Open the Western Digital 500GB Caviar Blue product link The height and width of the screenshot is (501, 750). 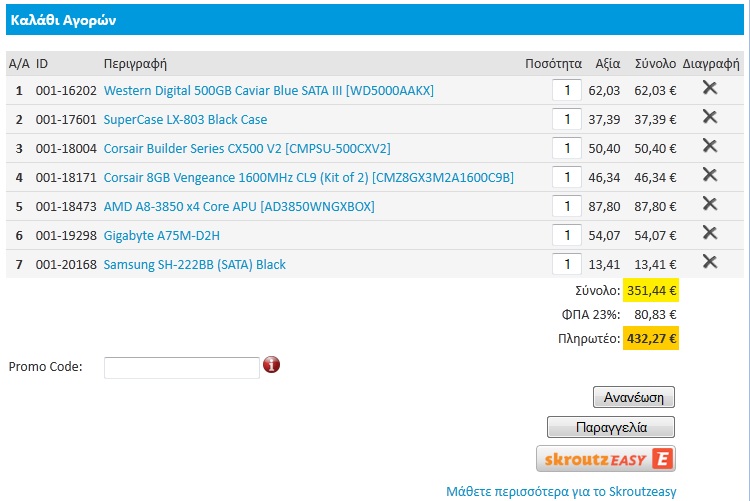[269, 90]
